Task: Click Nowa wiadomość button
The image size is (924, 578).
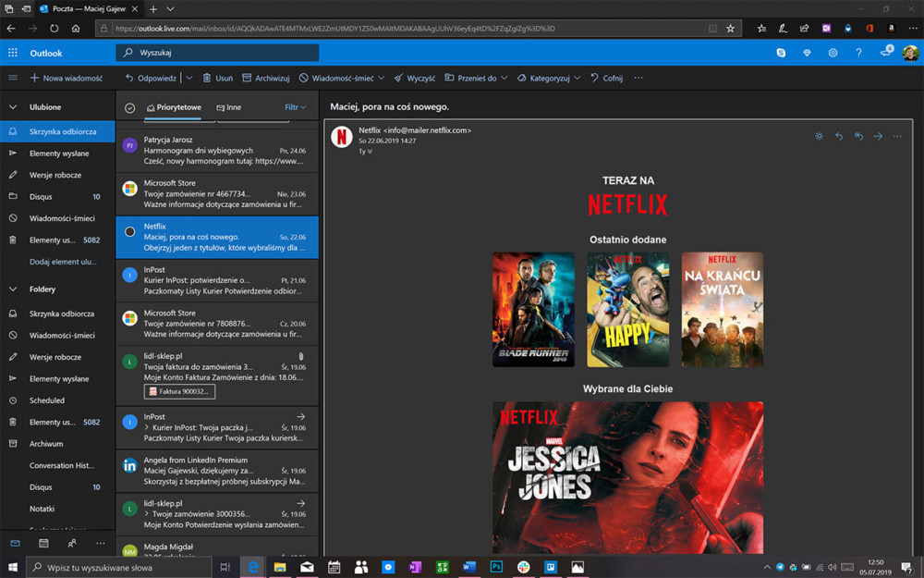Action: click(x=66, y=78)
